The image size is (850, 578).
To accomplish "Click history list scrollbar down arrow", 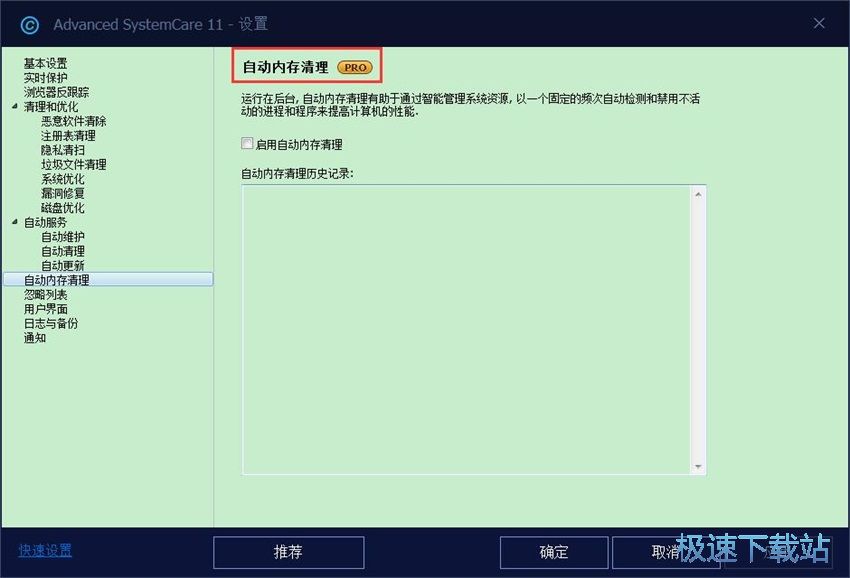I will [698, 466].
